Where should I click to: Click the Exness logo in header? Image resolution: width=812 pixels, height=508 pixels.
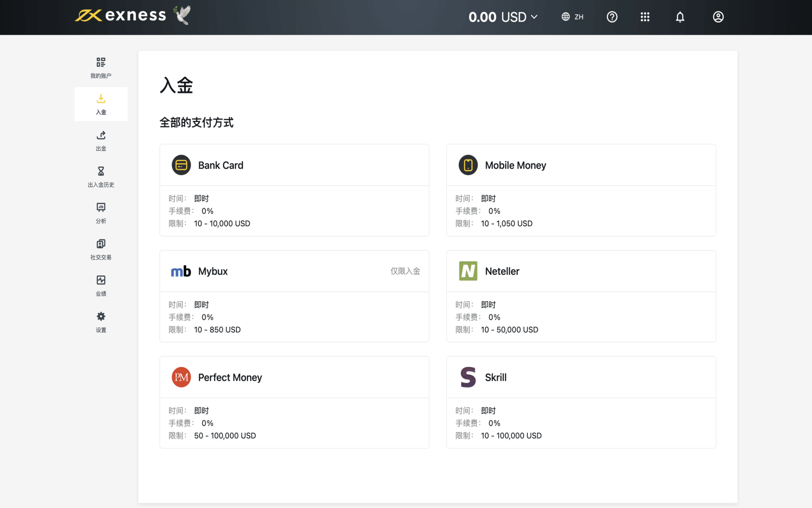click(120, 15)
